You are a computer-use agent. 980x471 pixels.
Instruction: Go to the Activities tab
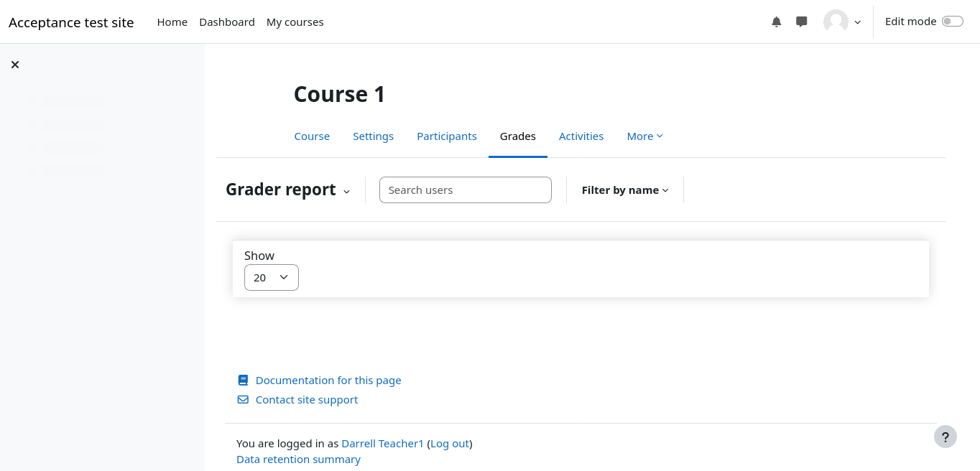581,136
